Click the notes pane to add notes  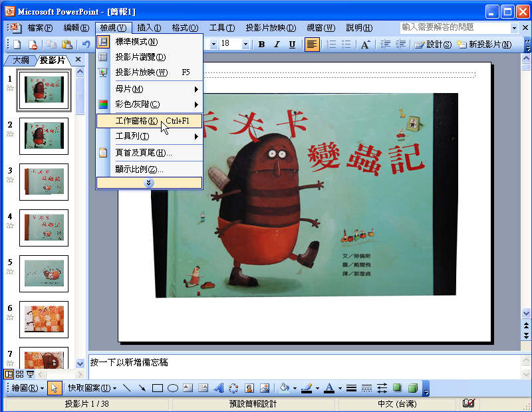tap(305, 367)
